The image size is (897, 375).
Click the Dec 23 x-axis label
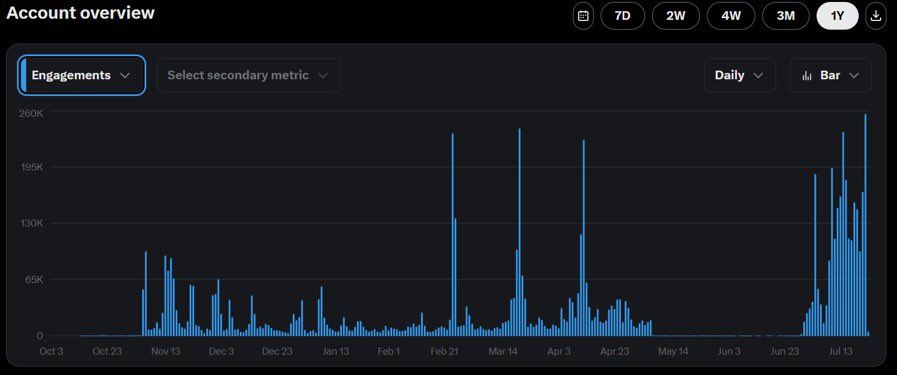click(x=277, y=351)
